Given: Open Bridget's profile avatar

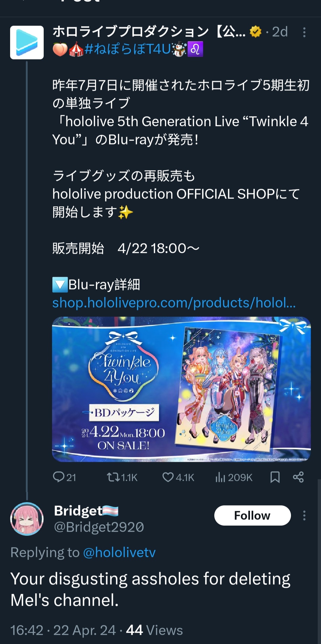Looking at the screenshot, I should [x=27, y=519].
